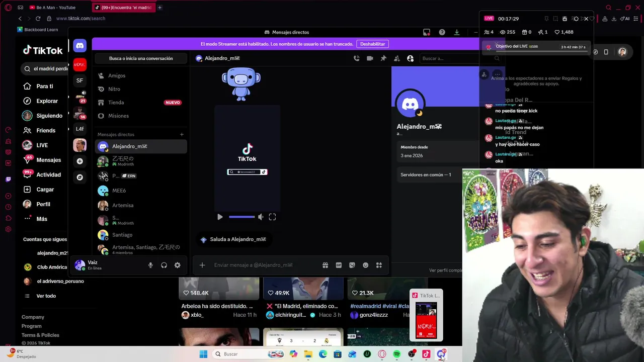644x362 pixels.
Task: Open OBS Studio from the taskbar
Action: click(412, 354)
